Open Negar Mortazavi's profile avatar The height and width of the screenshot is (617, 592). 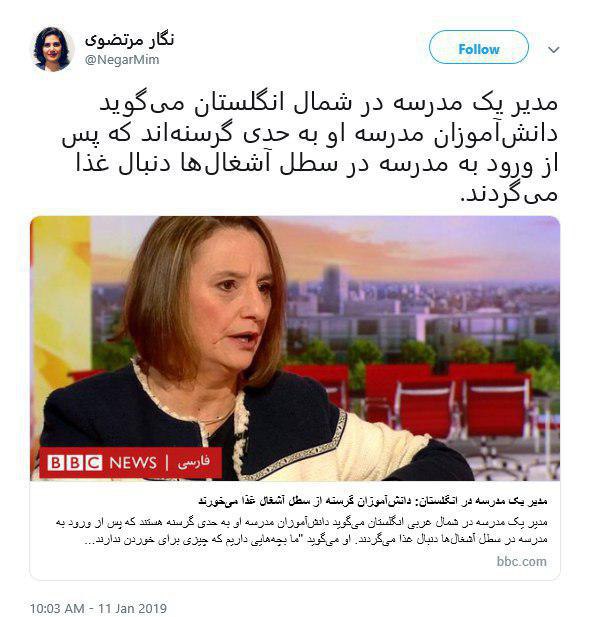52,49
